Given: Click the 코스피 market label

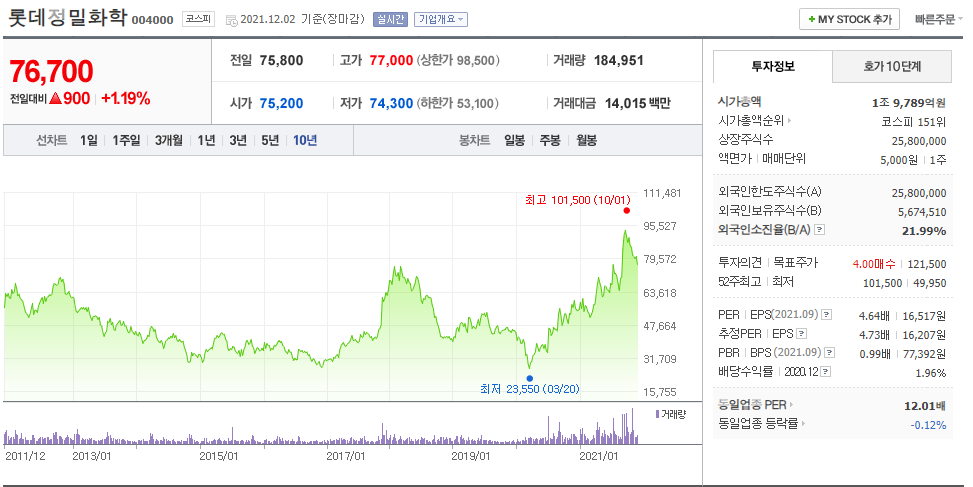Looking at the screenshot, I should (199, 19).
